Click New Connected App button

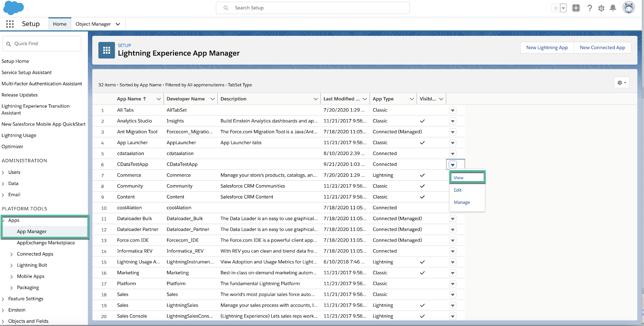pyautogui.click(x=602, y=47)
